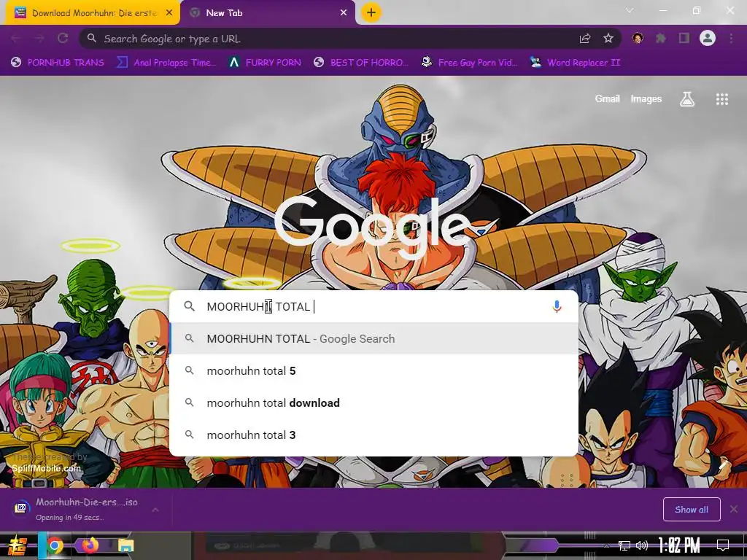747x560 pixels.
Task: Close the New Tab tab
Action: click(x=344, y=13)
